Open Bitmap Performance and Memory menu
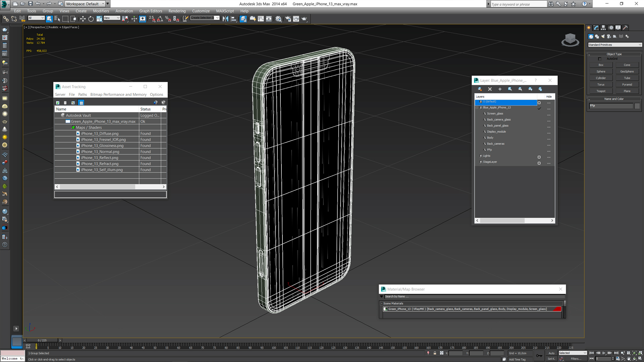The height and width of the screenshot is (362, 644). [118, 95]
